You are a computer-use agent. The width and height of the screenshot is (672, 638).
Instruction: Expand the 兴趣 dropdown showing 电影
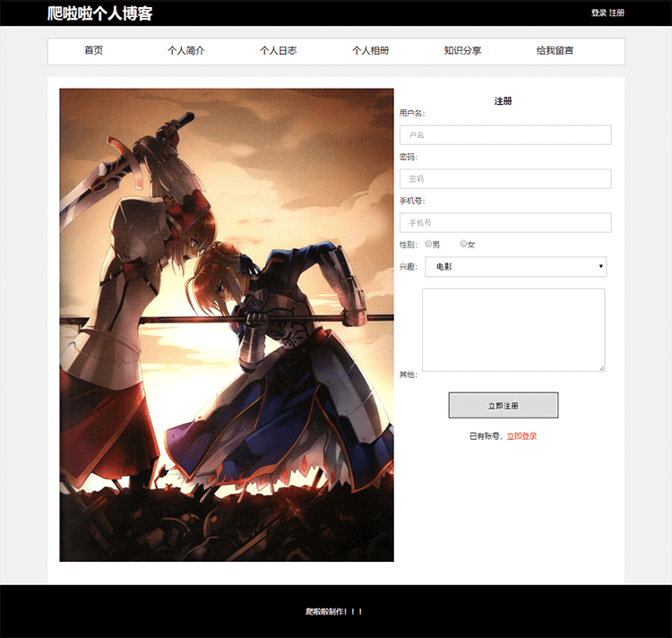pos(515,267)
